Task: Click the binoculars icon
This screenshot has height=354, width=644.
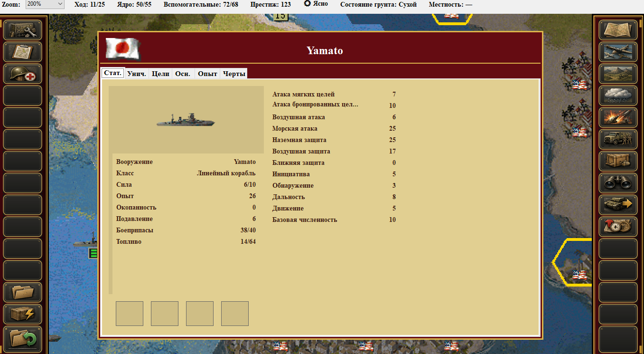Action: [618, 183]
